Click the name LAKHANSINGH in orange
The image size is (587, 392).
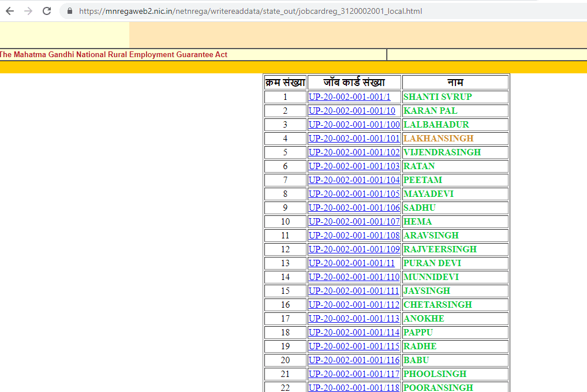coord(438,139)
